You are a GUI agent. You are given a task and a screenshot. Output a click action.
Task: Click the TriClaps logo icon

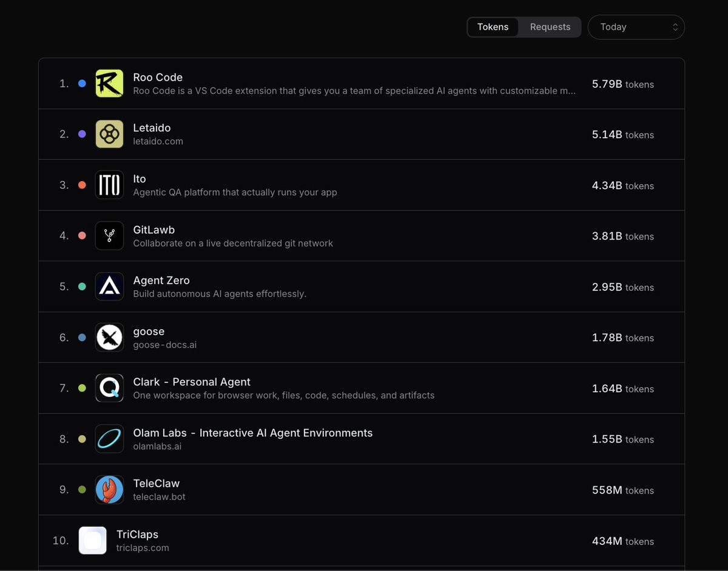(93, 540)
